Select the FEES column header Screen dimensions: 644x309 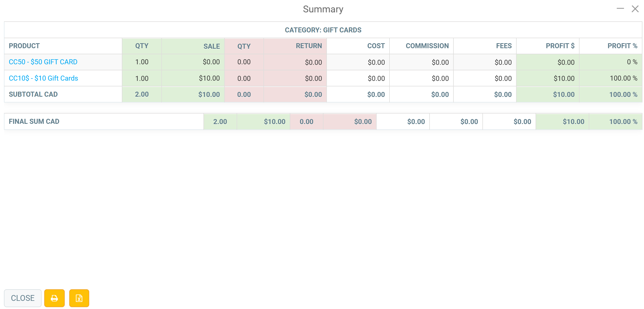pyautogui.click(x=504, y=46)
